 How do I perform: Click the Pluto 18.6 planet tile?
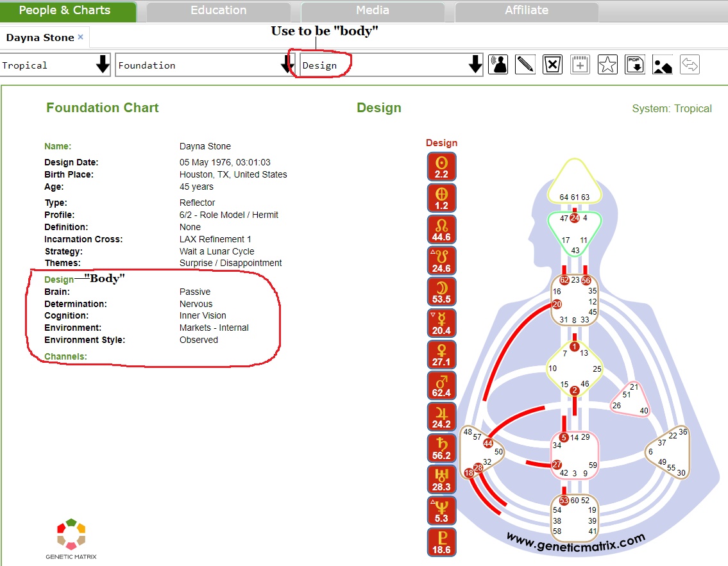(x=441, y=542)
